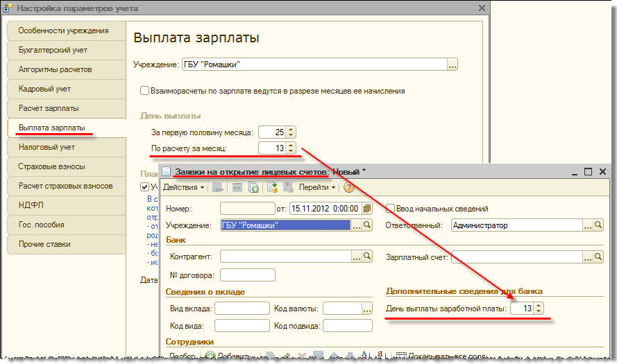The width and height of the screenshot is (617, 364).
Task: Click the Контрагент input field
Action: click(286, 257)
